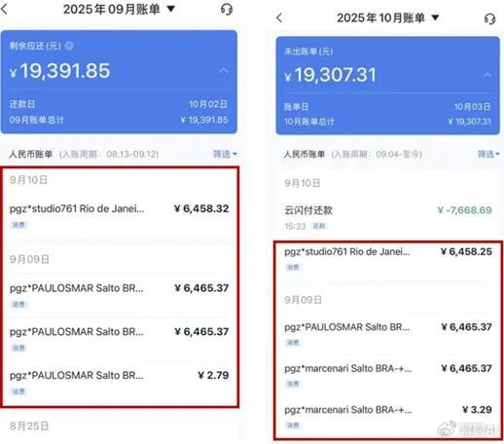Open customer service headset on September bill
The width and height of the screenshot is (504, 444).
tap(227, 9)
